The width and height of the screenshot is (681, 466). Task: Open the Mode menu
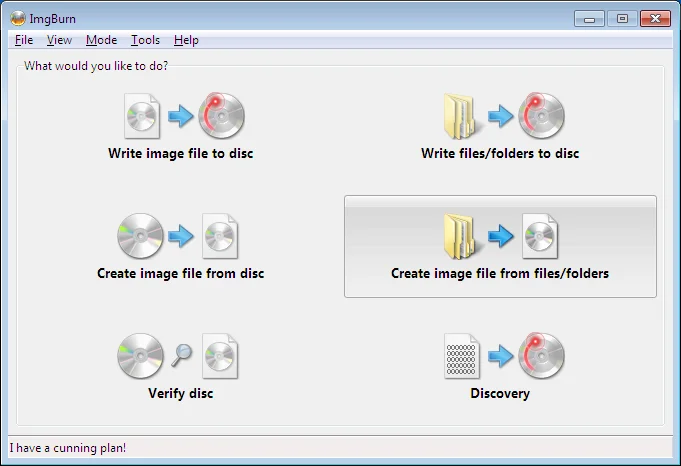point(101,40)
